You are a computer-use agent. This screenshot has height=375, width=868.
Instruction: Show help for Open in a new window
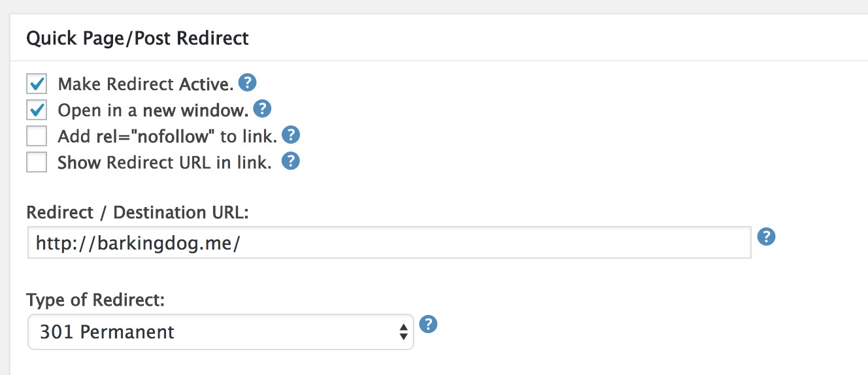click(x=262, y=108)
